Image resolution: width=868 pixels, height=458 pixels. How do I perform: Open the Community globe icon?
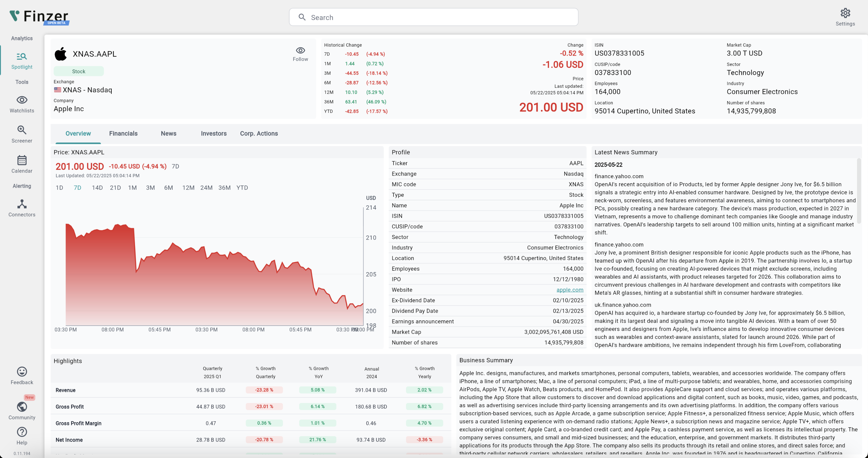(22, 407)
